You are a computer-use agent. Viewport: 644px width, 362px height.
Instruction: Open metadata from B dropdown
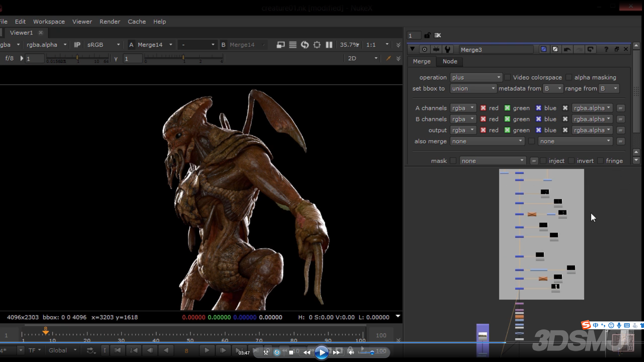click(553, 88)
